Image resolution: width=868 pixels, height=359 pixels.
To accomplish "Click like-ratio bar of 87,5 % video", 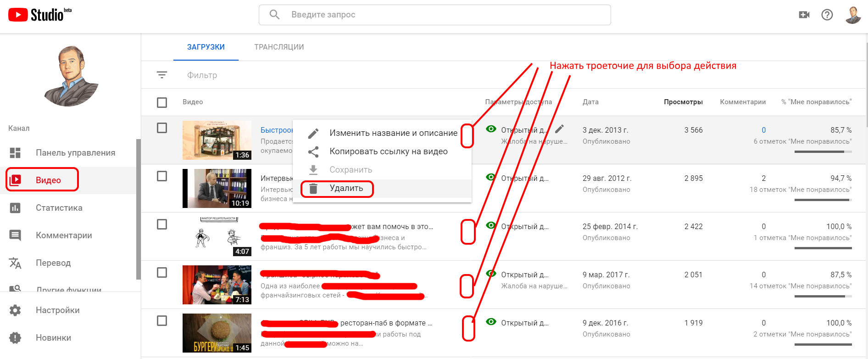I will click(823, 296).
